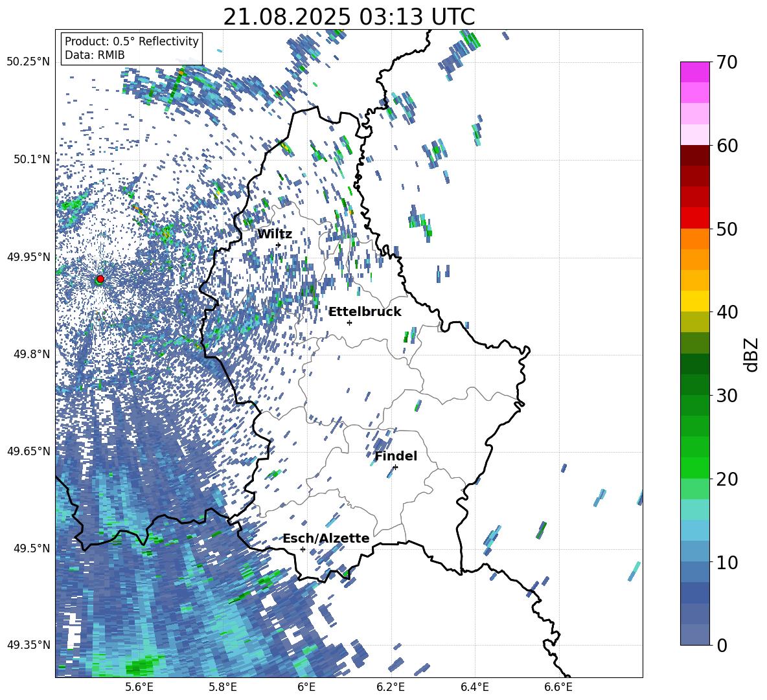Click the yellow colorbar segment at 40
The image size is (767, 700).
(694, 302)
